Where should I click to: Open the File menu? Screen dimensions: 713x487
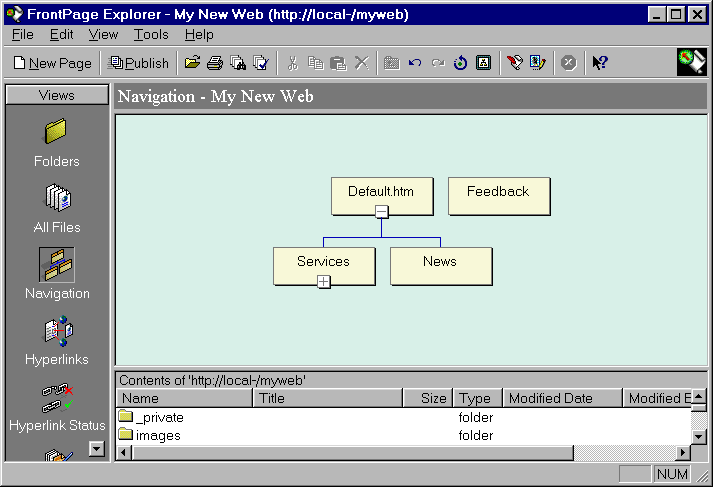(x=23, y=35)
